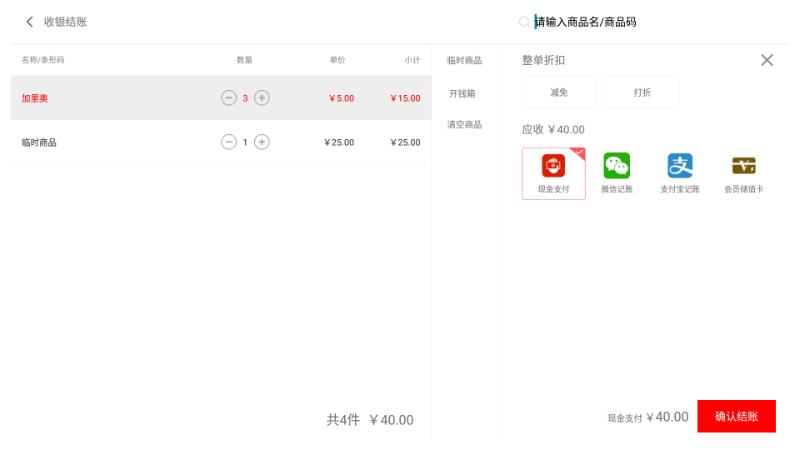The height and width of the screenshot is (450, 800).
Task: Increase quantity of 加里奥
Action: tap(262, 97)
